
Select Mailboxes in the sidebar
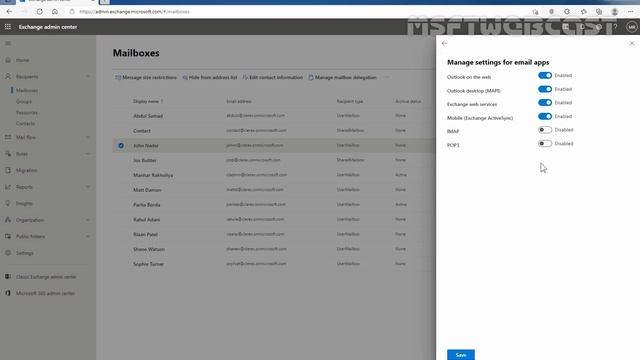[27, 90]
